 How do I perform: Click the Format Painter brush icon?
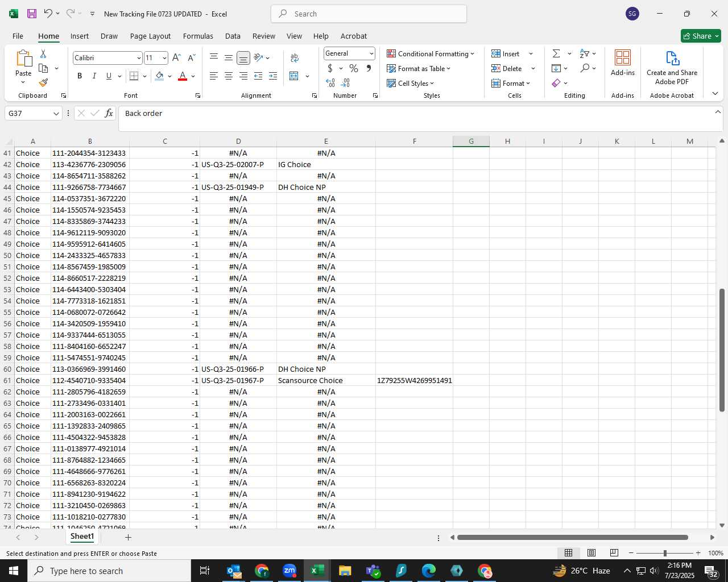[x=43, y=83]
